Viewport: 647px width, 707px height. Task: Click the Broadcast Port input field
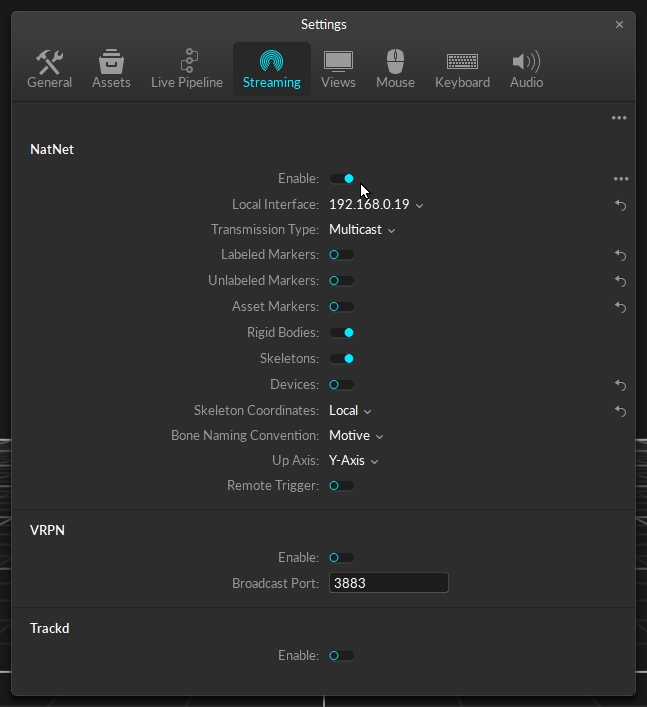388,583
